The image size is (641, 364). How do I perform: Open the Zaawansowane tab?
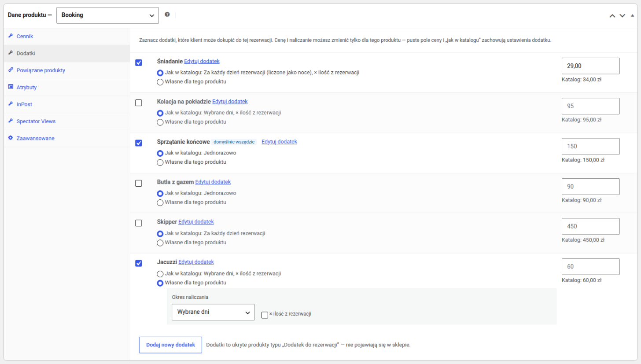pos(66,138)
